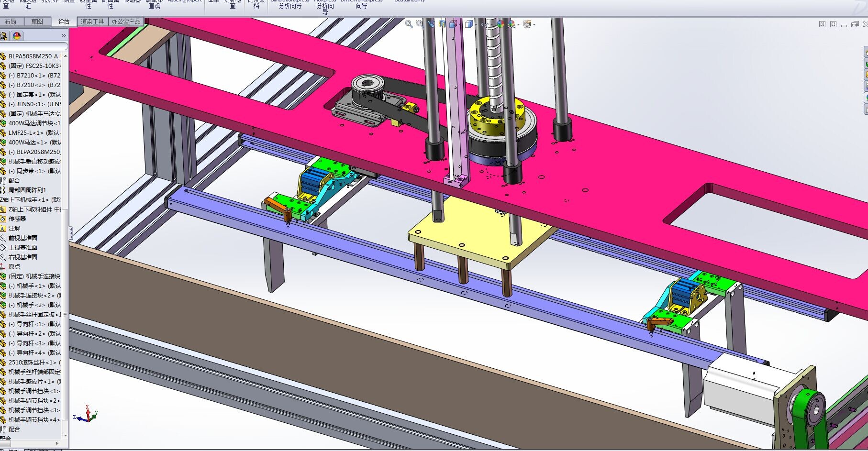Click the Apply Scene icon
Screen dimensions: 868x451
(511, 23)
